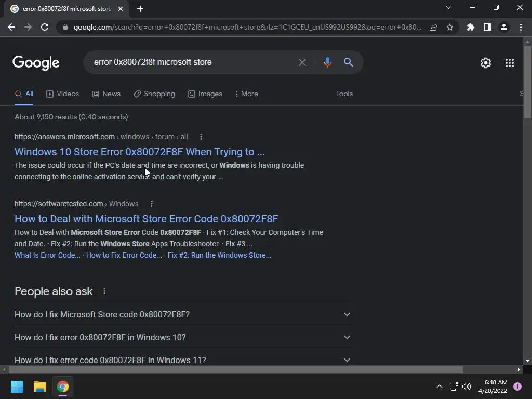Click answers.microsoft.com breadcrumb URL

click(101, 137)
